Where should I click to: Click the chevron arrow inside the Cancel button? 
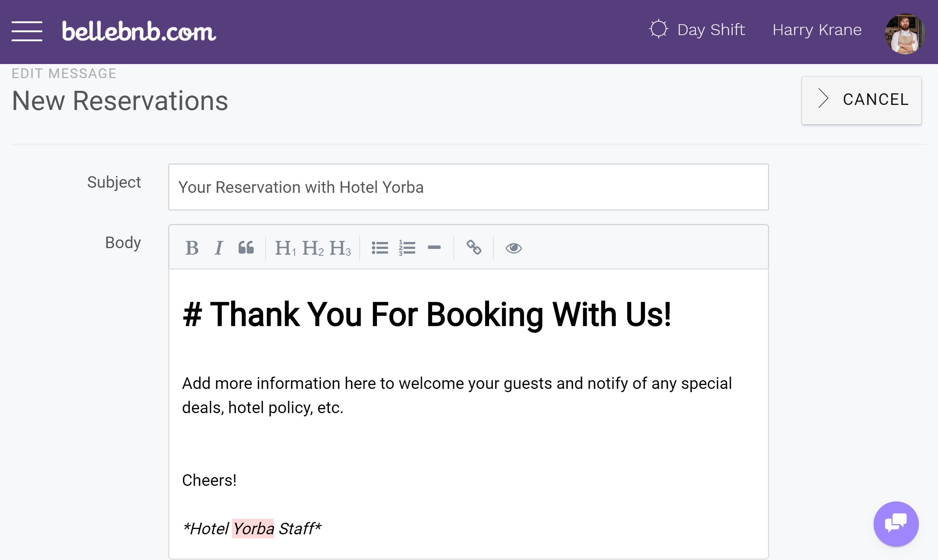823,98
